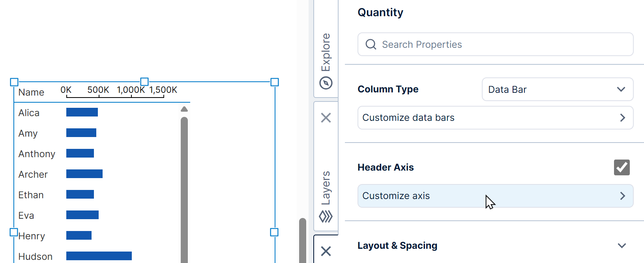Close the Layers side tab
Viewport: 644px width, 263px height.
[x=326, y=118]
